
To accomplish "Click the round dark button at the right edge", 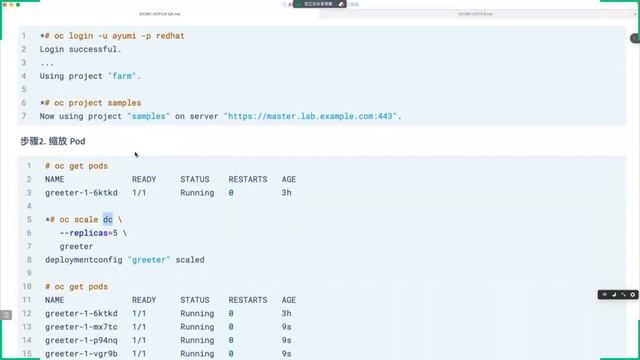I will click(635, 38).
